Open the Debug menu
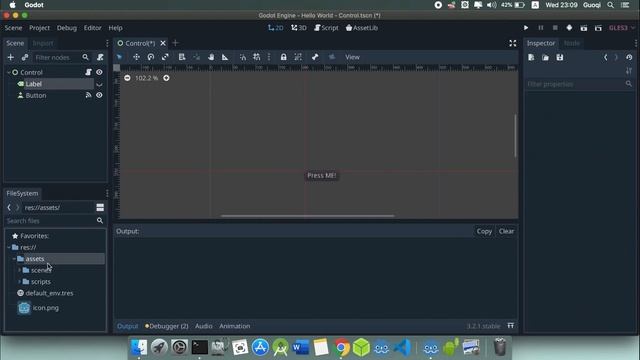The width and height of the screenshot is (640, 360). [x=67, y=28]
